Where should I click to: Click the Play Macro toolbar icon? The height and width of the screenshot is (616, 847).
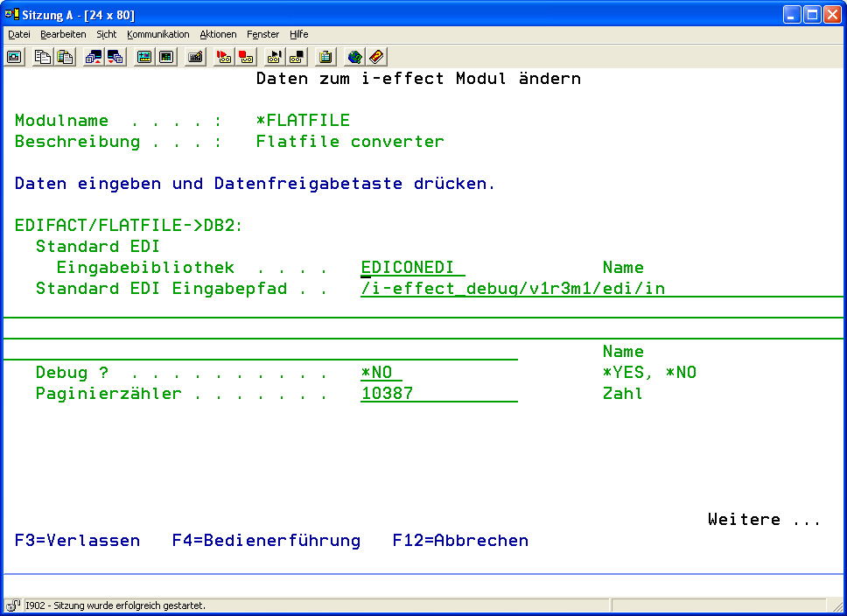(x=275, y=57)
